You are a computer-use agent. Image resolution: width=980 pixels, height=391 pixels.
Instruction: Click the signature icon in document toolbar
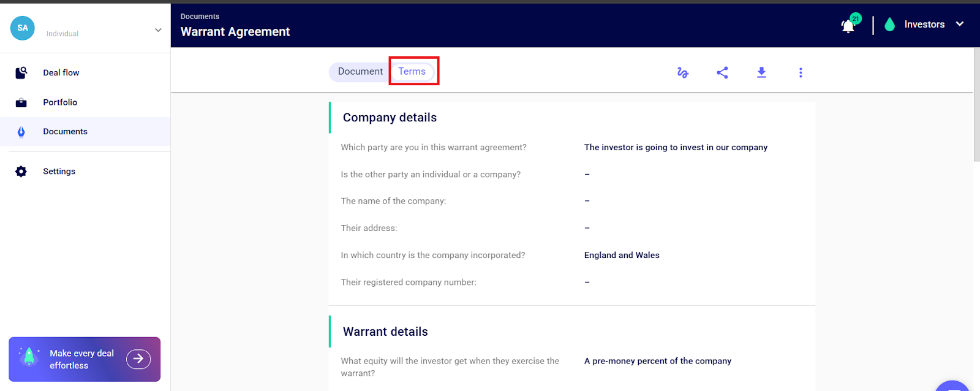pyautogui.click(x=683, y=73)
